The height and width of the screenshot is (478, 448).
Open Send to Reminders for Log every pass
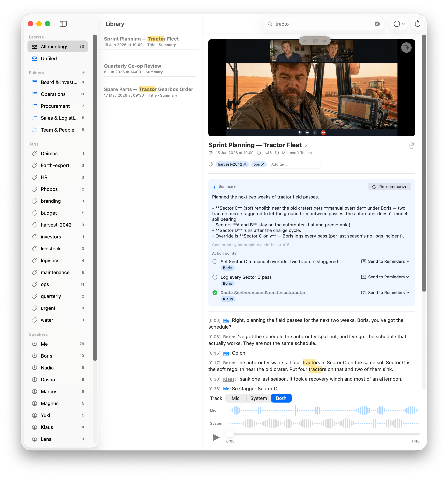[x=385, y=277]
